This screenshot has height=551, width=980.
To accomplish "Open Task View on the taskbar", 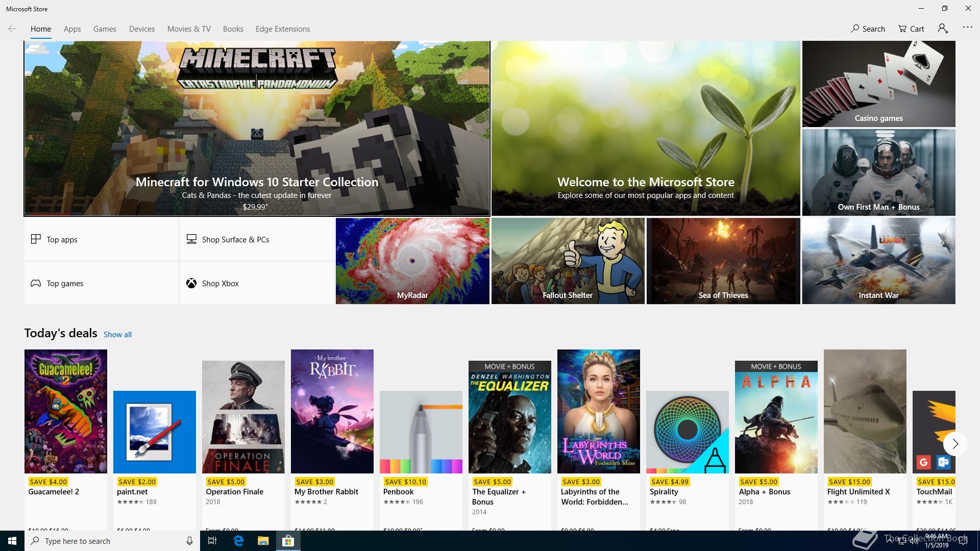I will 212,541.
